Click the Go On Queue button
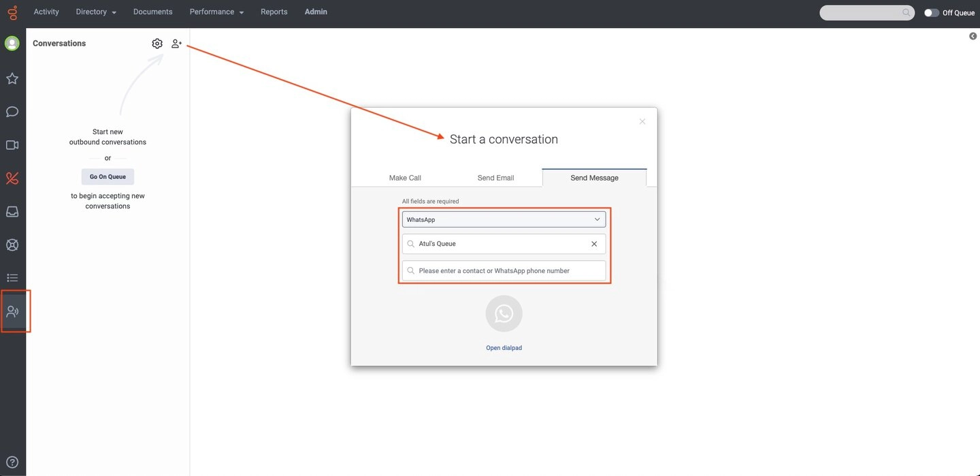The image size is (980, 476). [108, 177]
